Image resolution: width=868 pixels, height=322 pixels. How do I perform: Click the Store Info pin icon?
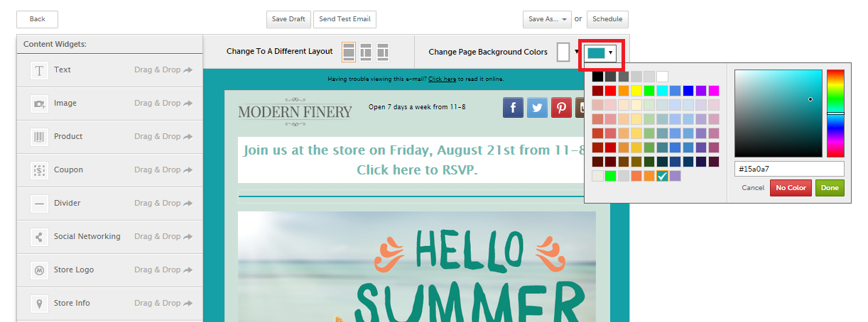pos(39,304)
